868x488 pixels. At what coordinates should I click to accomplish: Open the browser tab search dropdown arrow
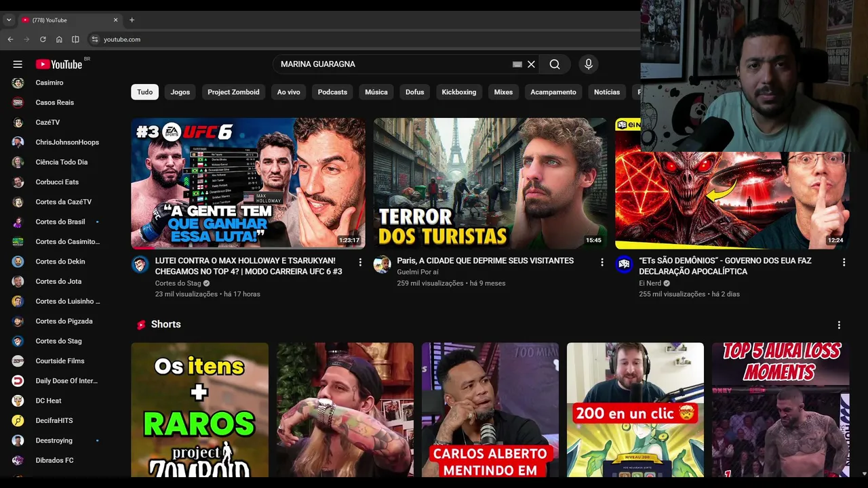click(x=9, y=20)
